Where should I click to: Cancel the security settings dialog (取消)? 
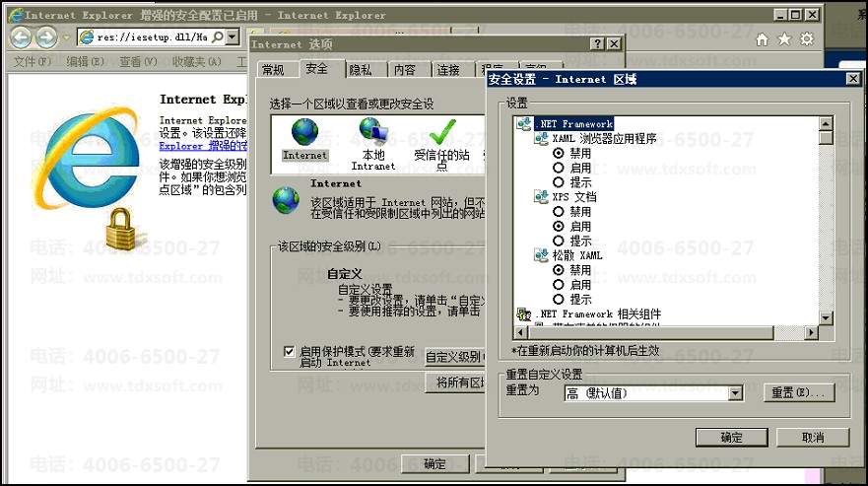click(813, 438)
